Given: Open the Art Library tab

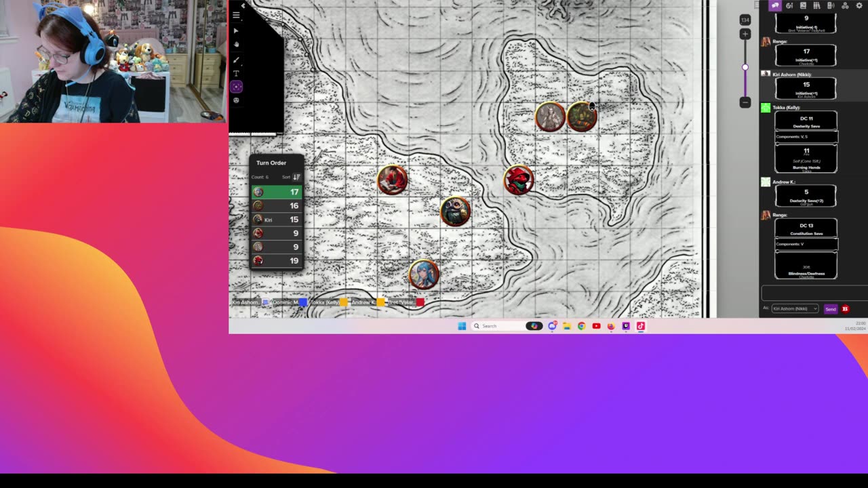Looking at the screenshot, I should (x=789, y=5).
